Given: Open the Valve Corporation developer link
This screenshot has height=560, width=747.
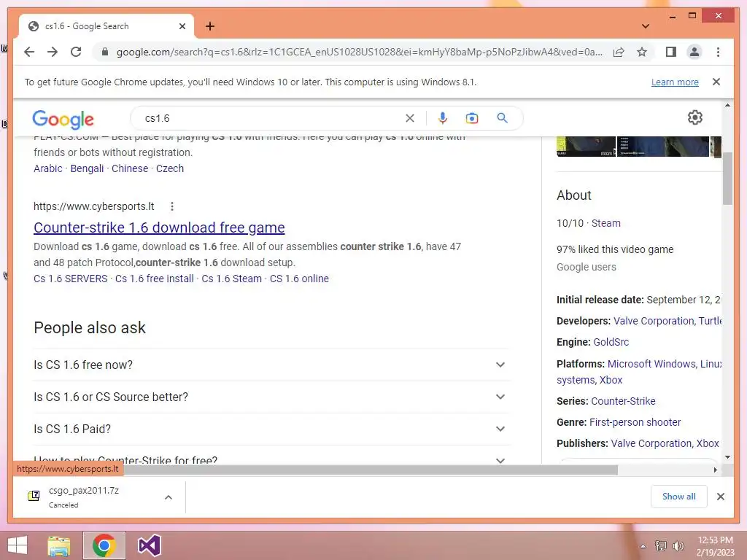Looking at the screenshot, I should pyautogui.click(x=654, y=321).
